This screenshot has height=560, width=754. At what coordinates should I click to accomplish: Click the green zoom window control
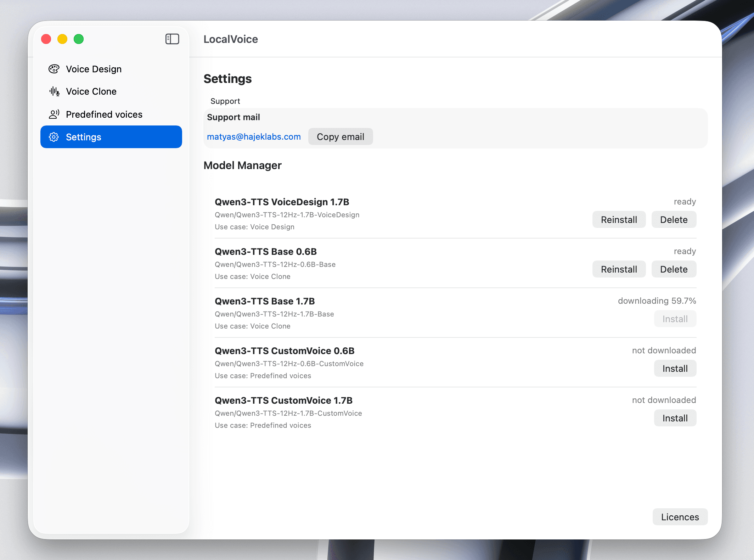click(79, 39)
